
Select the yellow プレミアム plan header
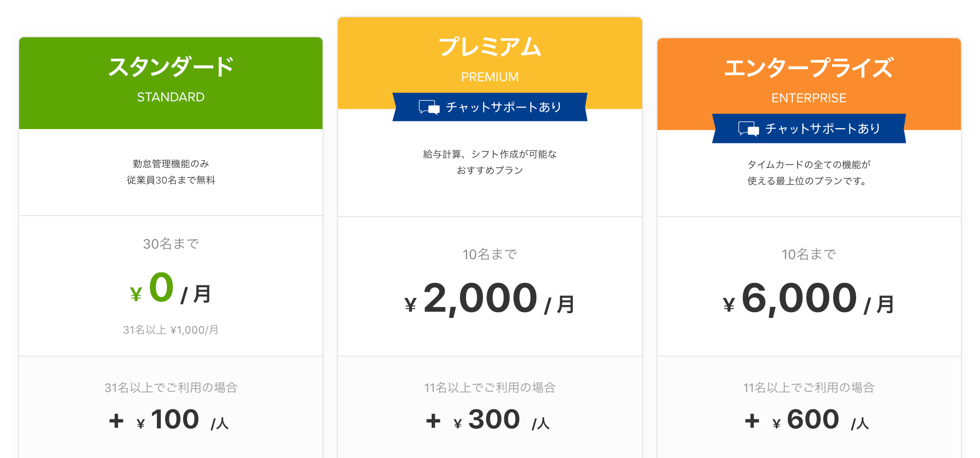point(490,63)
